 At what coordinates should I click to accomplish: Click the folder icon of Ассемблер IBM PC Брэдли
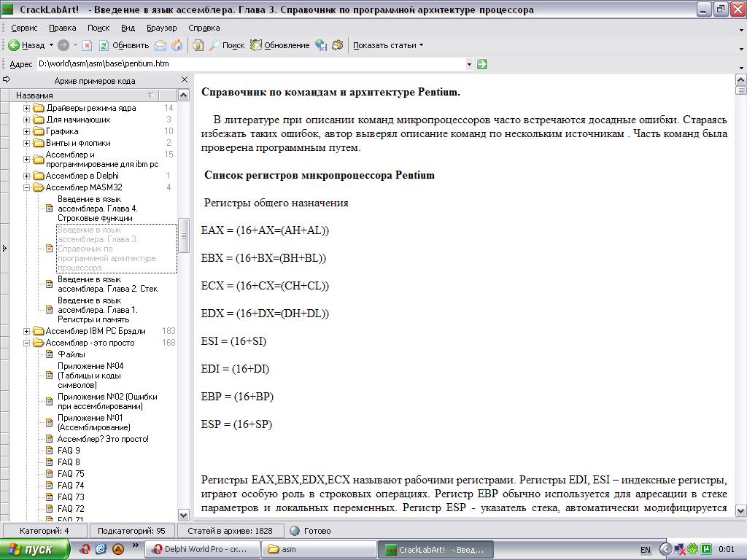point(39,331)
